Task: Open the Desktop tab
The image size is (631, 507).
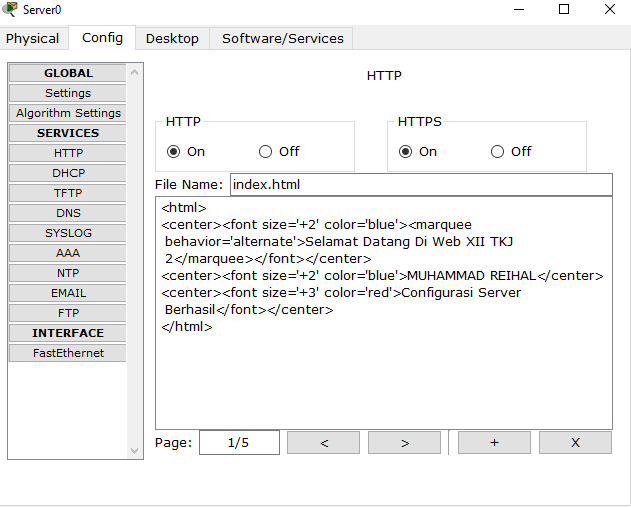Action: tap(172, 39)
